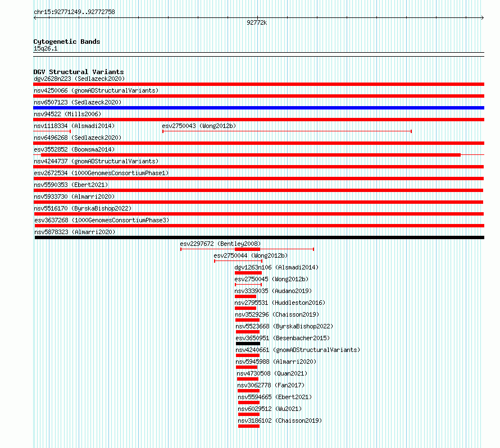This screenshot has height=448, width=500.
Task: Open nsv3062778 (Fan2017) variant
Action: (271, 385)
